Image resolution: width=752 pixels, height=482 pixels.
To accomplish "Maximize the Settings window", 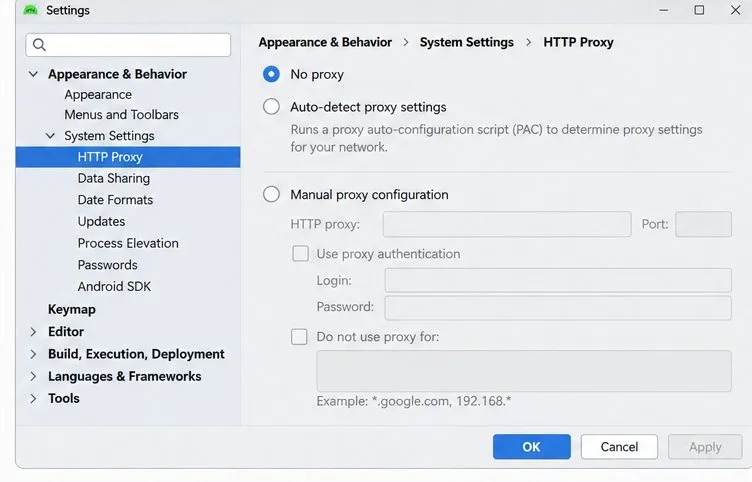I will coord(699,10).
